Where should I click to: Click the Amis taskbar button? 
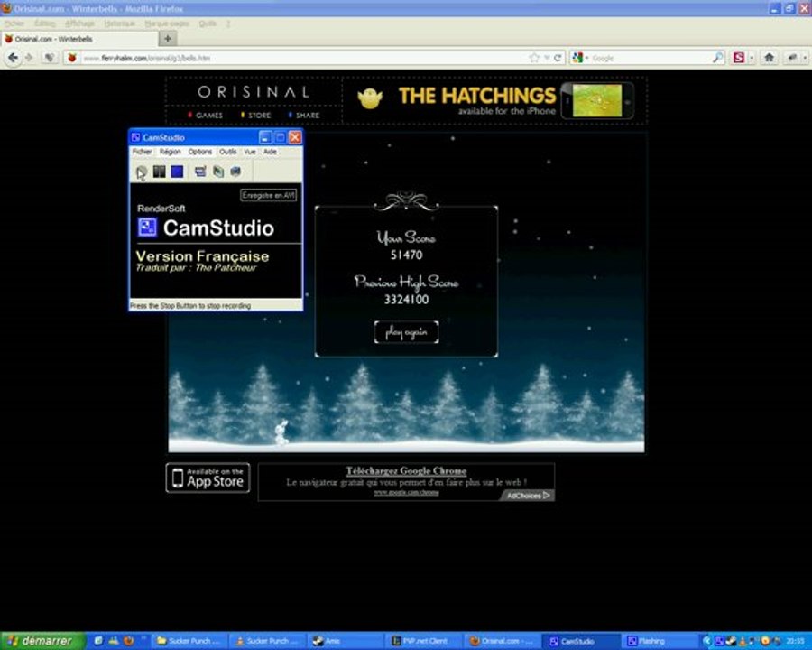tap(345, 641)
